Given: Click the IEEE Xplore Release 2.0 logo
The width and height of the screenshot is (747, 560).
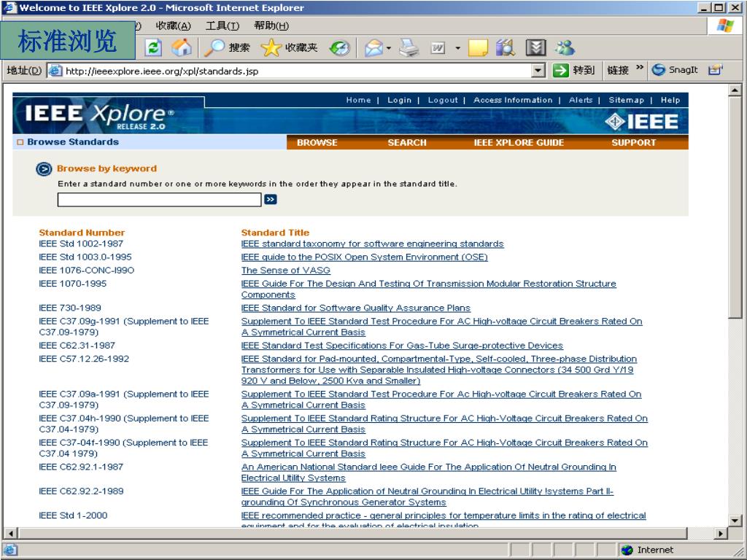Looking at the screenshot, I should [x=99, y=116].
